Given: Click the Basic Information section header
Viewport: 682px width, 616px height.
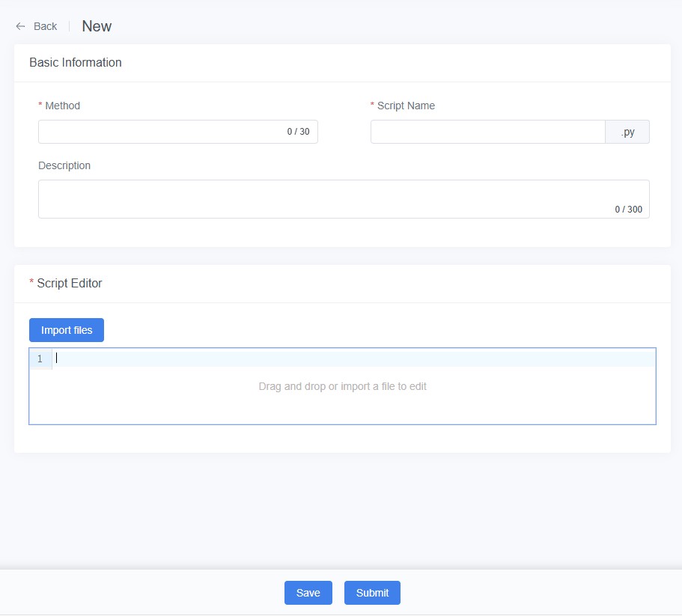Looking at the screenshot, I should coord(75,63).
